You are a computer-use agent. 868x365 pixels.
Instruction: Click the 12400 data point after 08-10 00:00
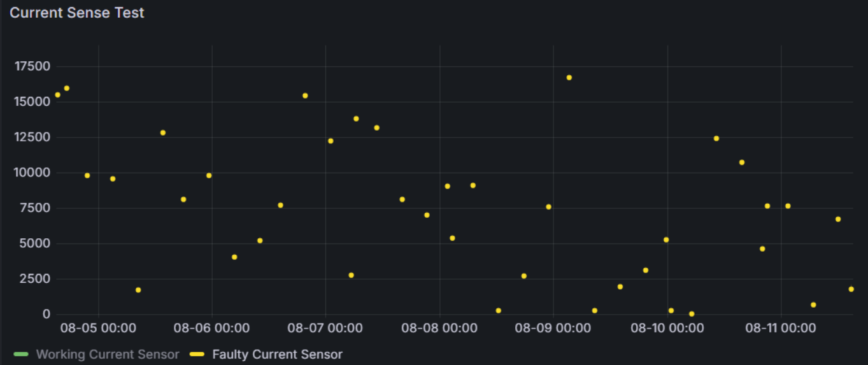[x=716, y=138]
